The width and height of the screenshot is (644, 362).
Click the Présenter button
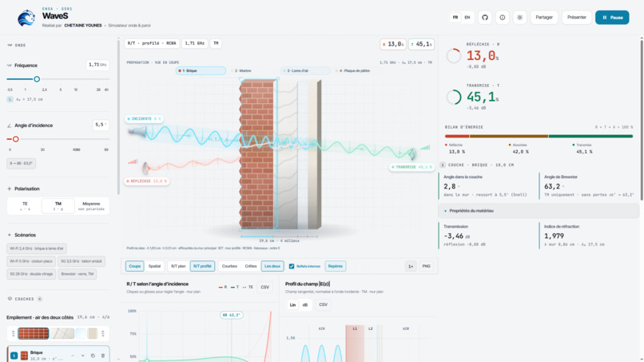coord(577,18)
